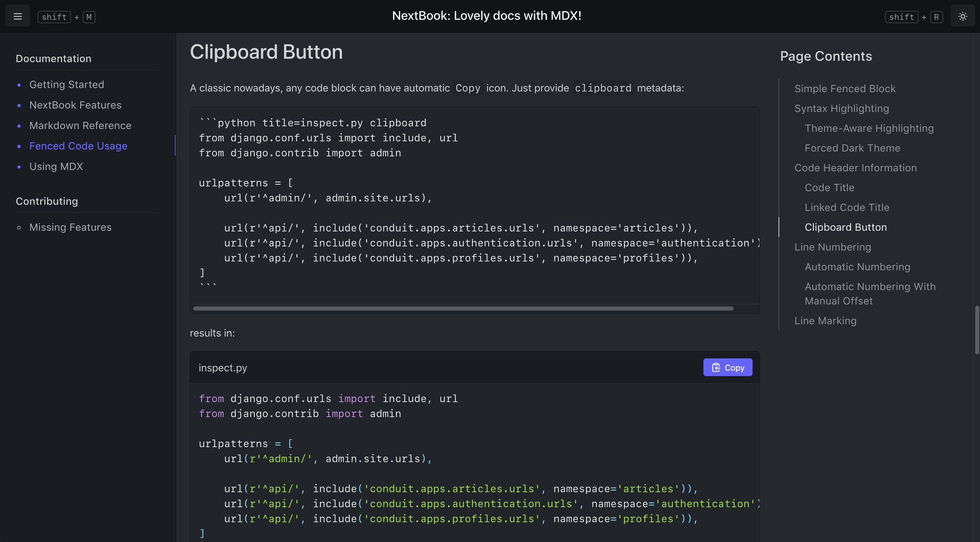Click the clipboard icon on the Copy button

click(x=716, y=367)
